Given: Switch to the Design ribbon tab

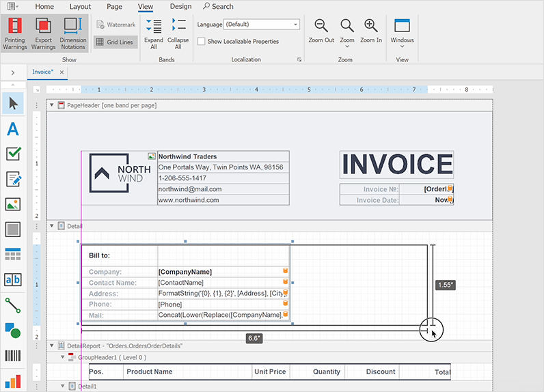Looking at the screenshot, I should point(180,6).
